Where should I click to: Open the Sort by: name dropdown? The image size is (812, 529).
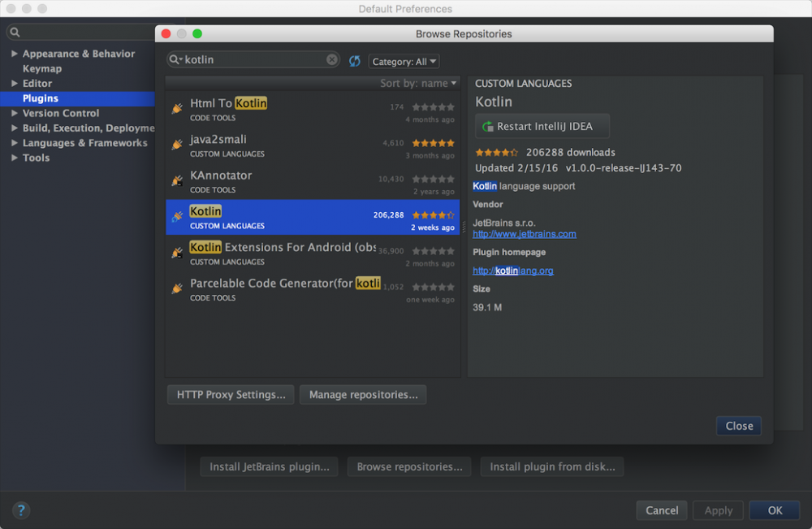click(418, 84)
